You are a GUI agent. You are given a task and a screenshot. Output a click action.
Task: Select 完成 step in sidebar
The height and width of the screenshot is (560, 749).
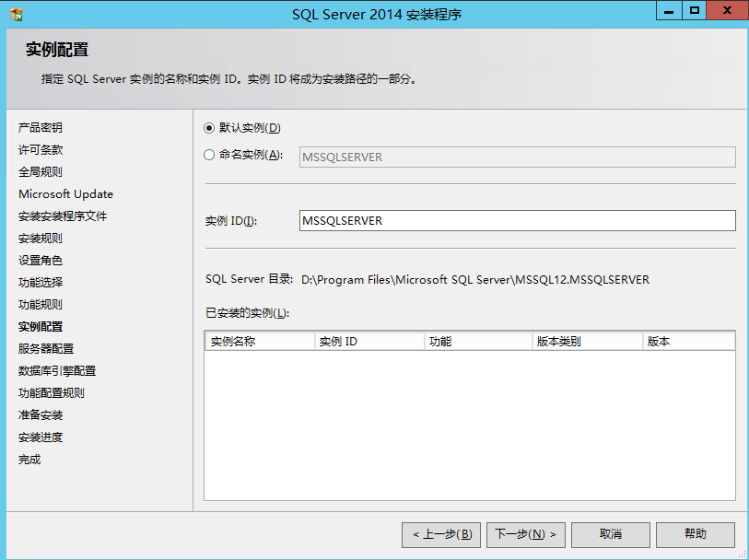click(x=29, y=460)
